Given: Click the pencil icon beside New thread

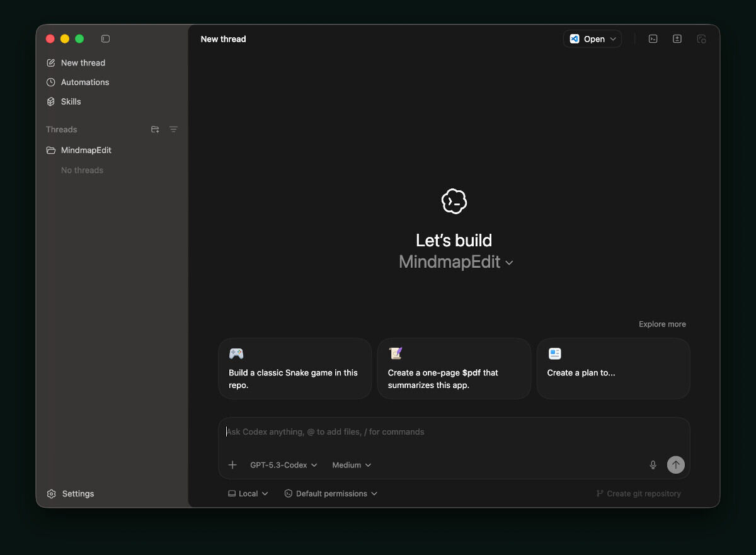Looking at the screenshot, I should pos(51,63).
